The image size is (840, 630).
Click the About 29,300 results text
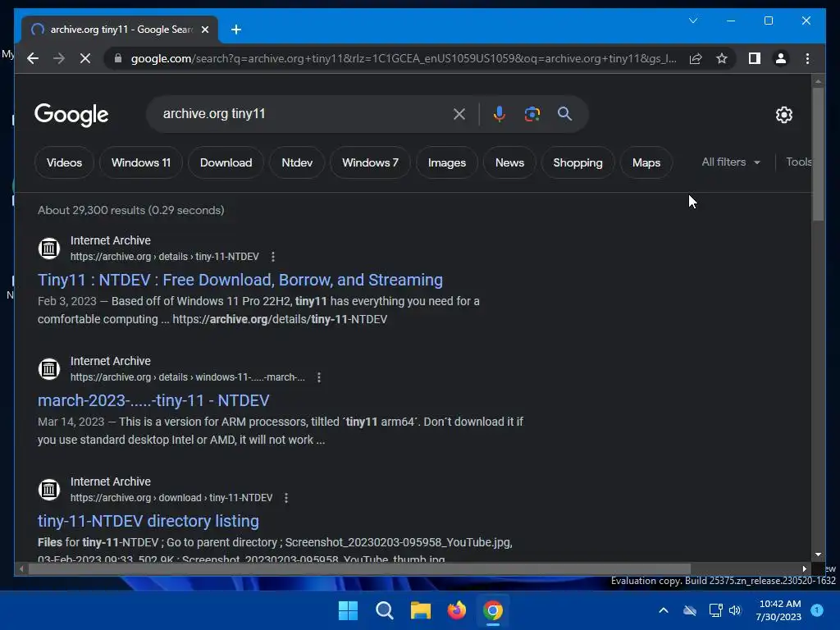pos(130,210)
